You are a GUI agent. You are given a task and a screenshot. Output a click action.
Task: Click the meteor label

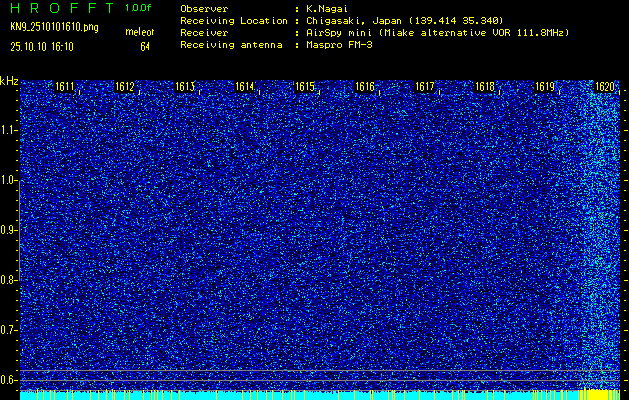tap(138, 33)
